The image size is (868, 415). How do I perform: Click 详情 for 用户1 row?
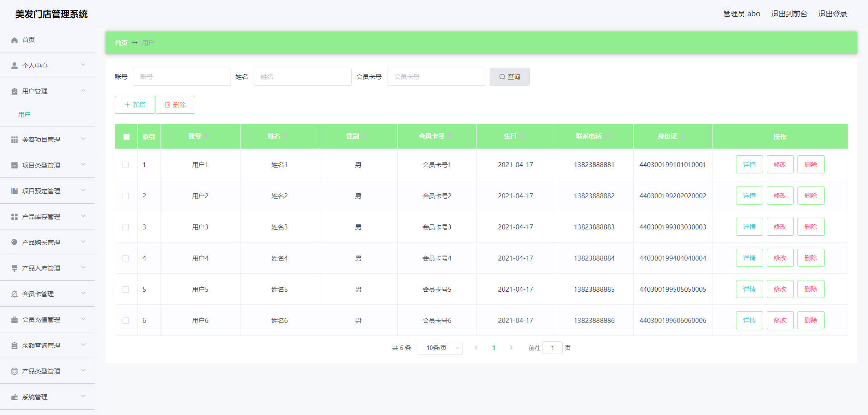pyautogui.click(x=750, y=164)
